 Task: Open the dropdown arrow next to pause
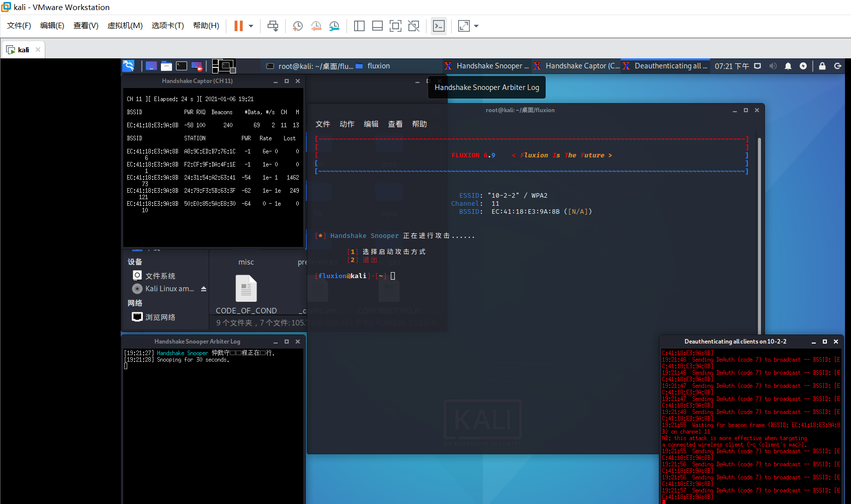click(250, 26)
